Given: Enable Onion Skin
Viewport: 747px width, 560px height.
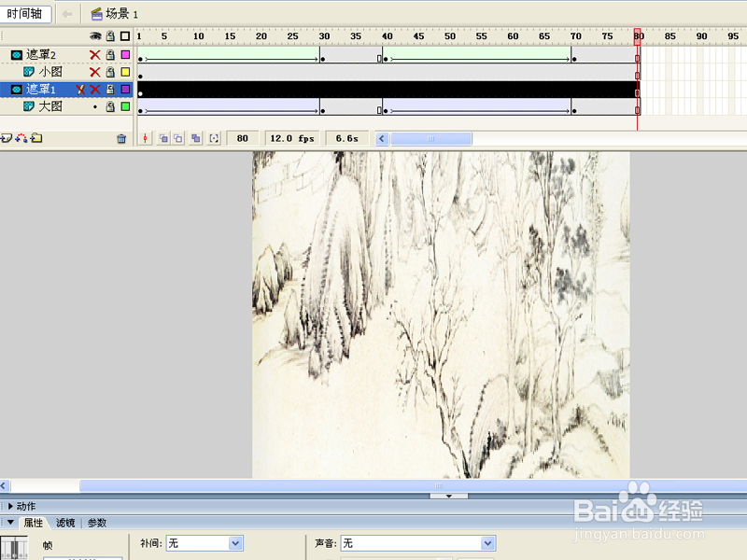Looking at the screenshot, I should 163,138.
